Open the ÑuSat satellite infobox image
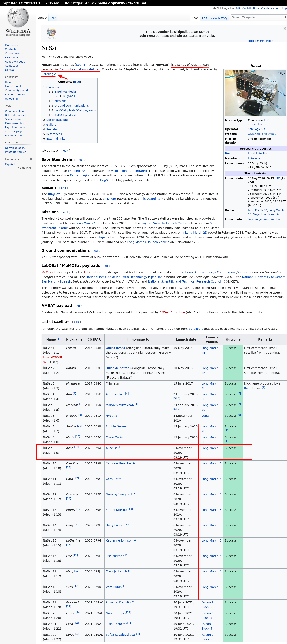287x644 pixels. click(256, 93)
